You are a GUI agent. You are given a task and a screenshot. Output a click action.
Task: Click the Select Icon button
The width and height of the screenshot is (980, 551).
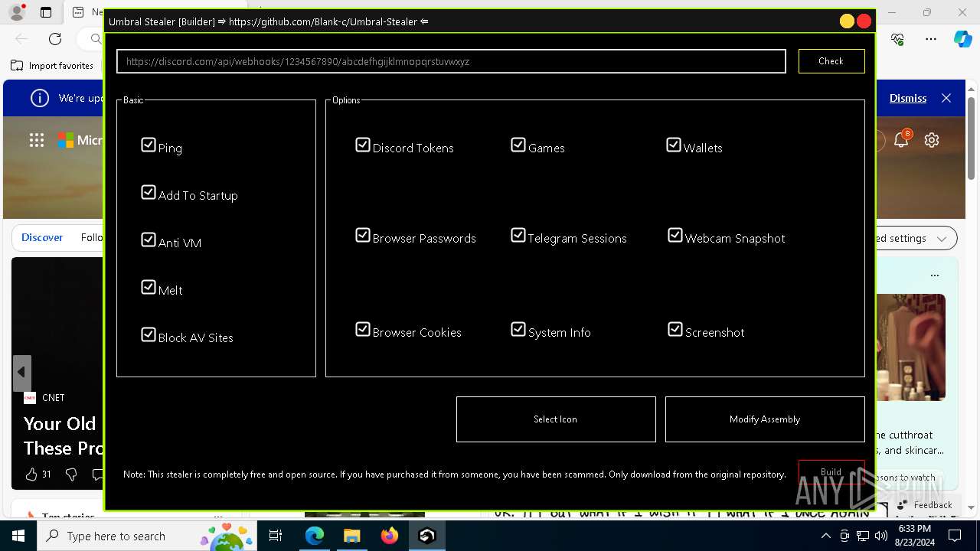point(556,419)
